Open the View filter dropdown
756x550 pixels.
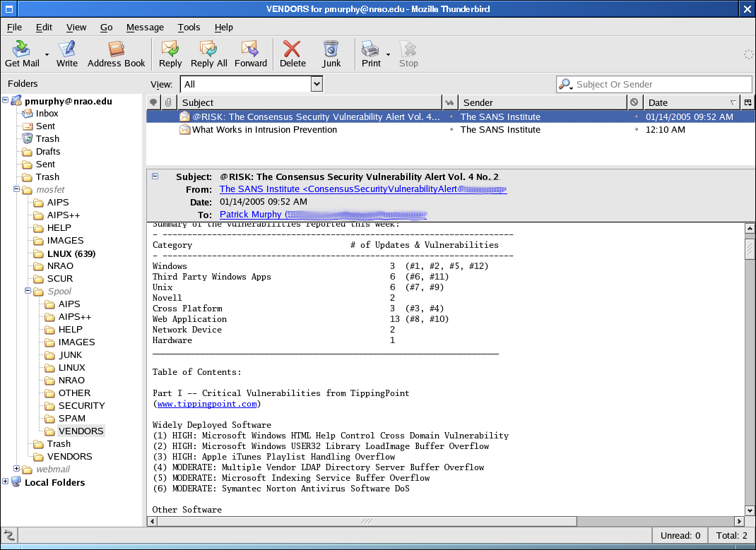click(317, 84)
